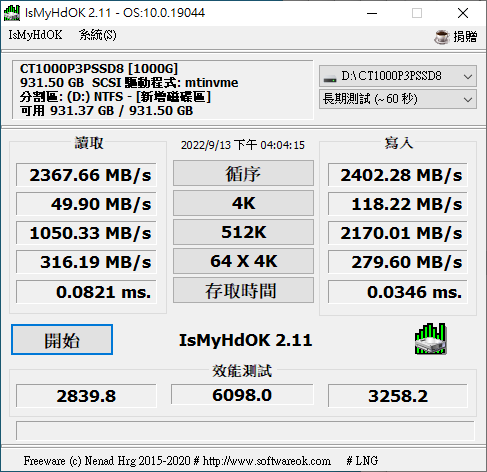Click the 寫入 write group heading
The image size is (487, 472).
[399, 143]
